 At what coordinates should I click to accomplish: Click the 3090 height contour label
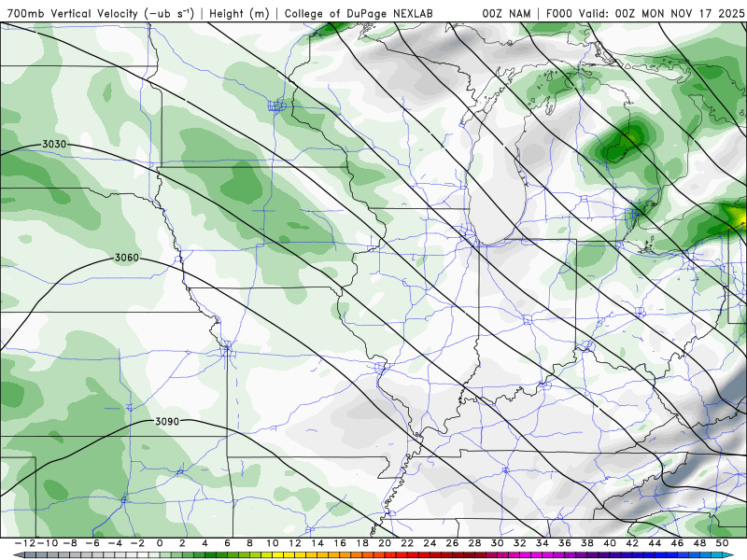167,422
